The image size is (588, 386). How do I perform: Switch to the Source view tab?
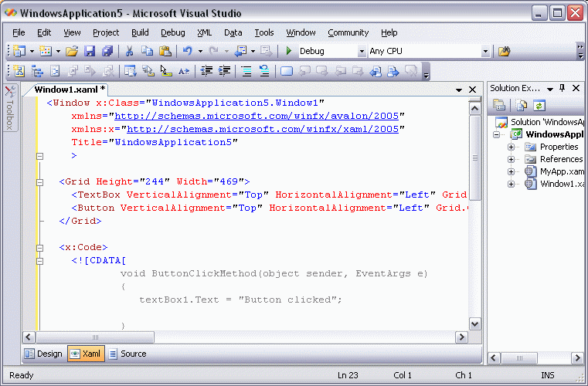coord(127,354)
